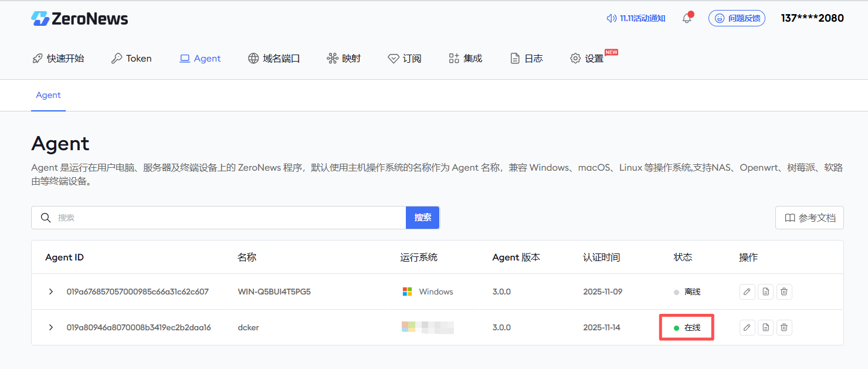
Task: Click the ZeroNews logo
Action: pyautogui.click(x=80, y=19)
